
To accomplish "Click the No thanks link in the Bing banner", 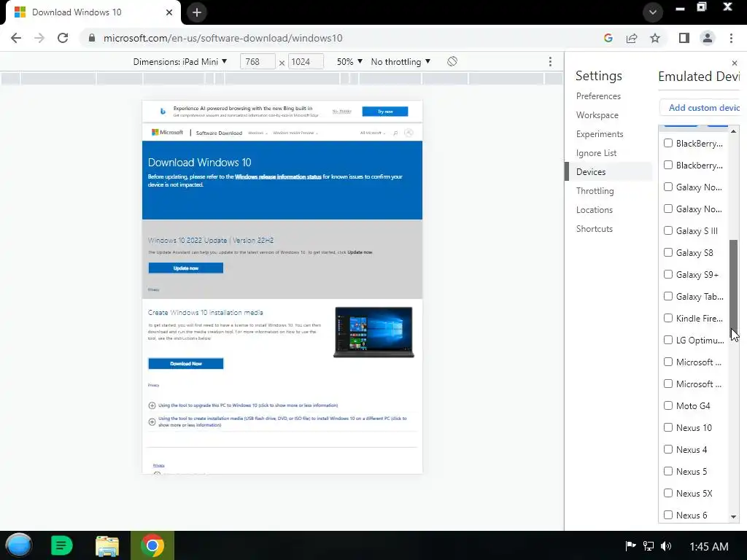I will (x=341, y=112).
